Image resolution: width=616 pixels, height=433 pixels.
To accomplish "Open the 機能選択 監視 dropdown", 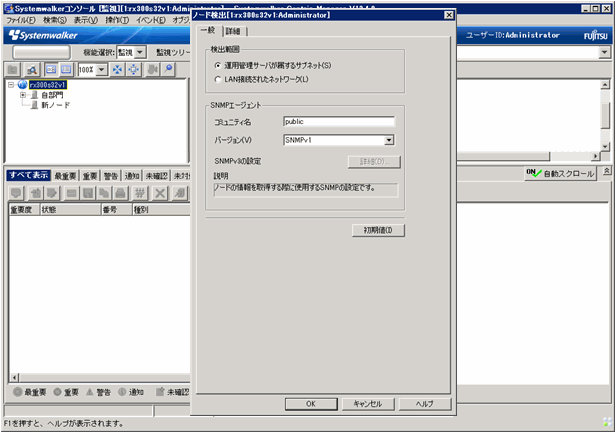I will 140,52.
